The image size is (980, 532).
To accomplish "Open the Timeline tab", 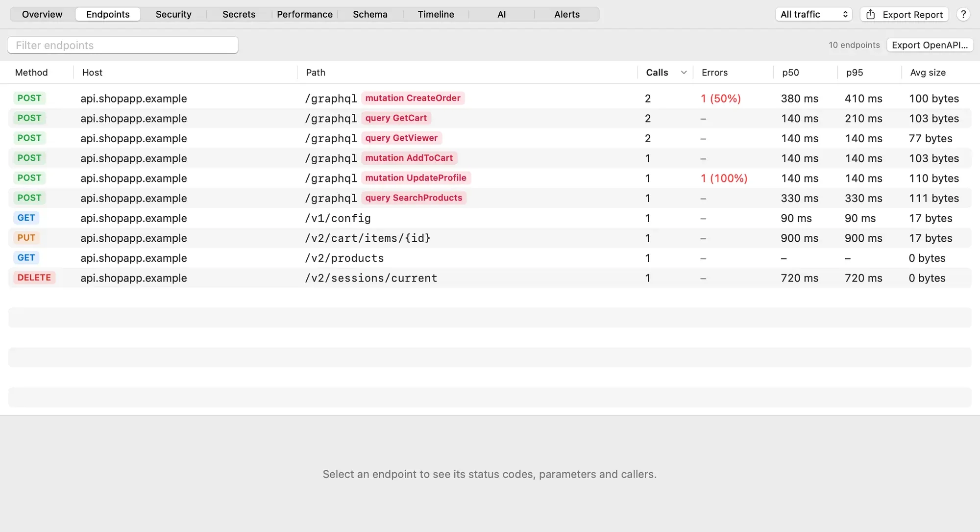I will coord(436,14).
